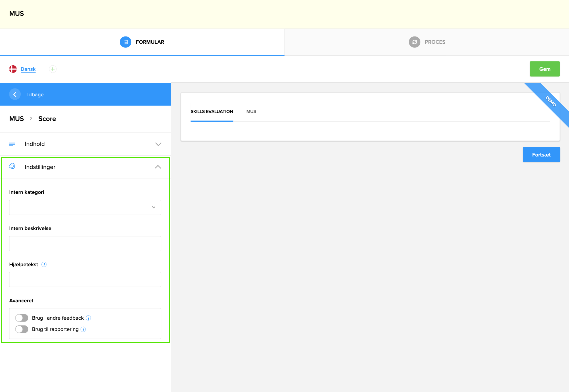Click the Indstillinger gear icon
The width and height of the screenshot is (569, 392).
[x=12, y=167]
